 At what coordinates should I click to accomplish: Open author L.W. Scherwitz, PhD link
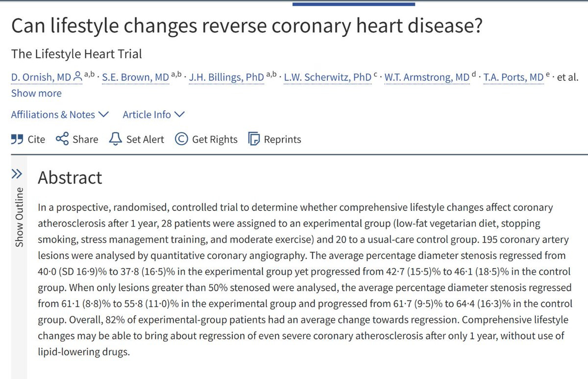tap(327, 77)
